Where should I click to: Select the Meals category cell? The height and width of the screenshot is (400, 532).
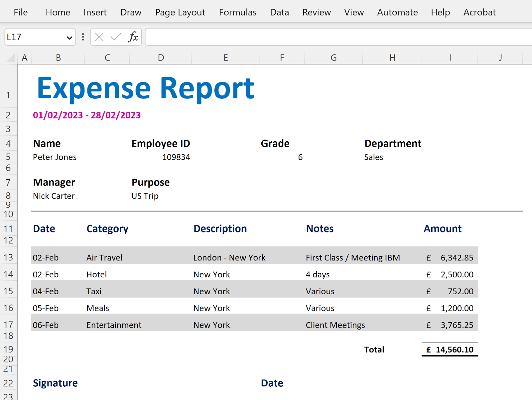(98, 308)
